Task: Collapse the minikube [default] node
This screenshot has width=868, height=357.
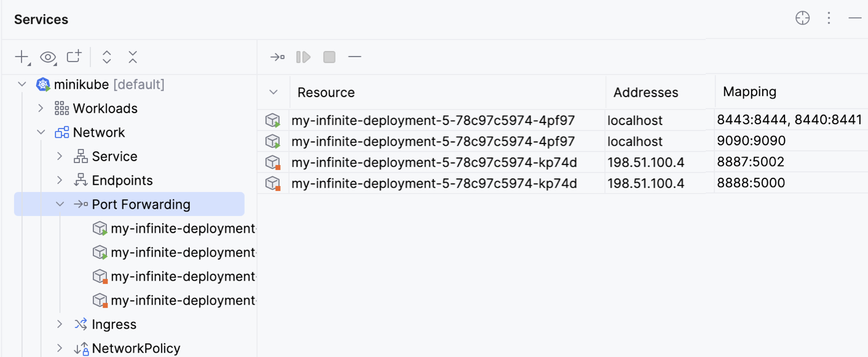Action: click(22, 84)
